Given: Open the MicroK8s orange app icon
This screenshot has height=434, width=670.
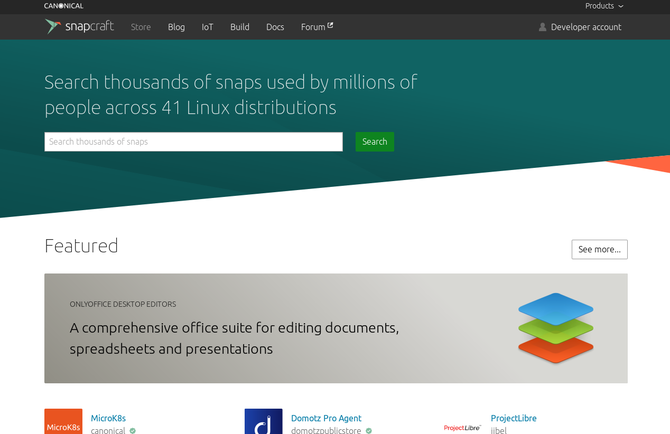Looking at the screenshot, I should coord(63,421).
